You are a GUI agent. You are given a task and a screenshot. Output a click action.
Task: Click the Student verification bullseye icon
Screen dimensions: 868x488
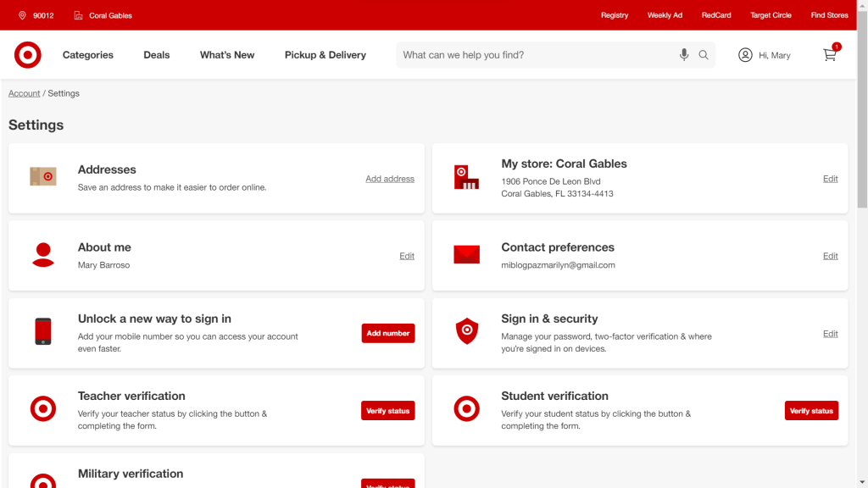tap(467, 409)
